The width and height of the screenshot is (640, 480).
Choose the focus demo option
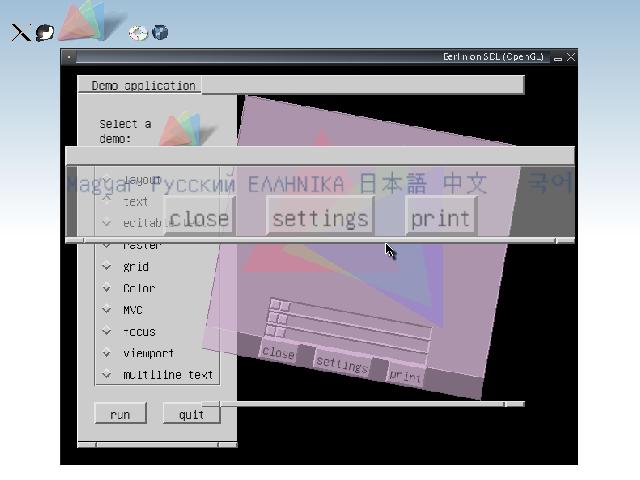coord(107,332)
